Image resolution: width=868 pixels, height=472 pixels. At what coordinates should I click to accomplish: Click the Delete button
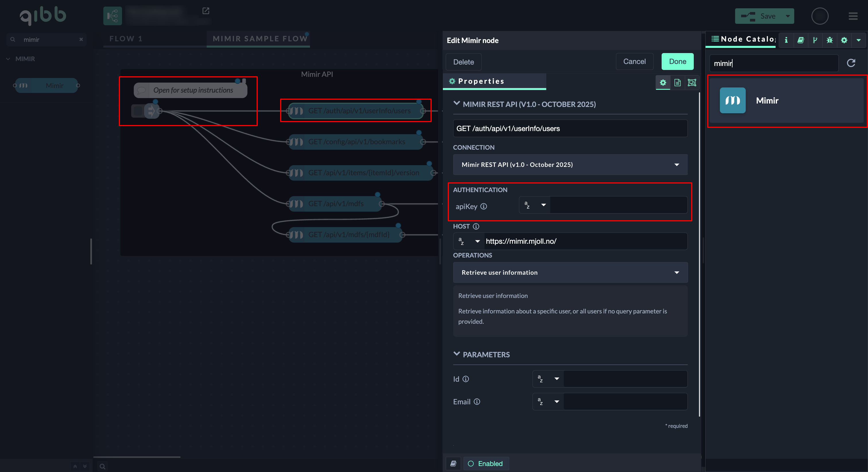point(463,62)
